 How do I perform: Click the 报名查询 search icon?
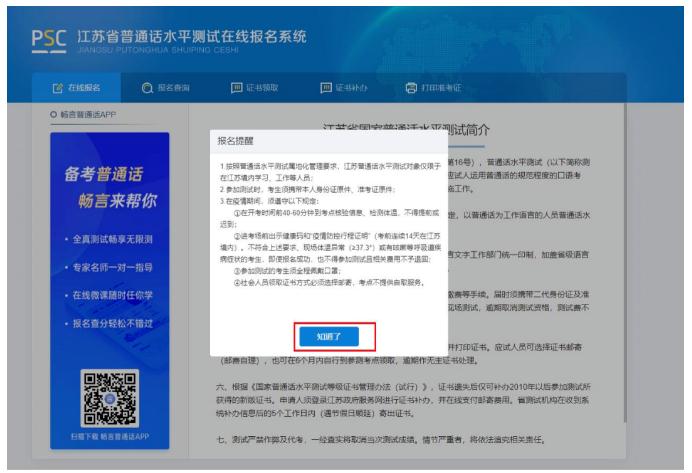click(x=147, y=89)
